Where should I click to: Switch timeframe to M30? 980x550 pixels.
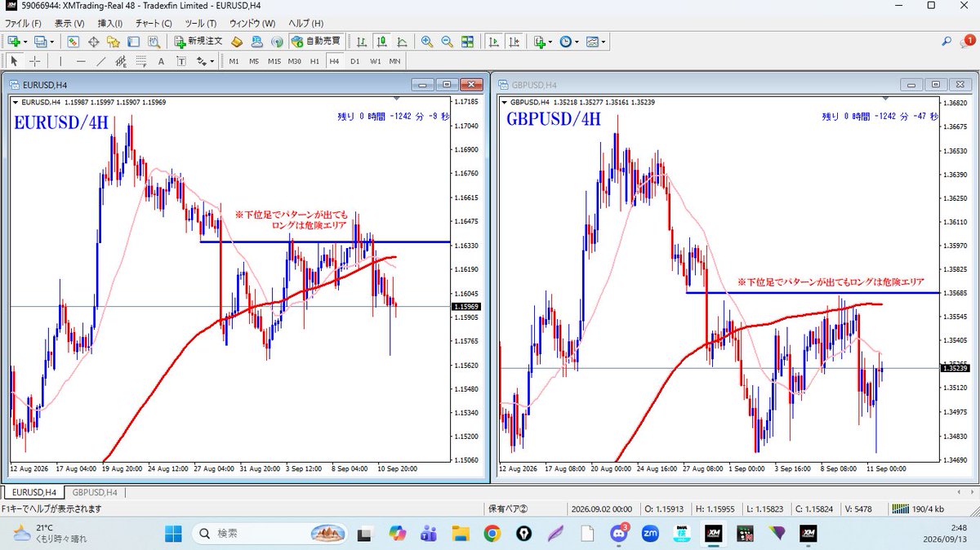295,61
